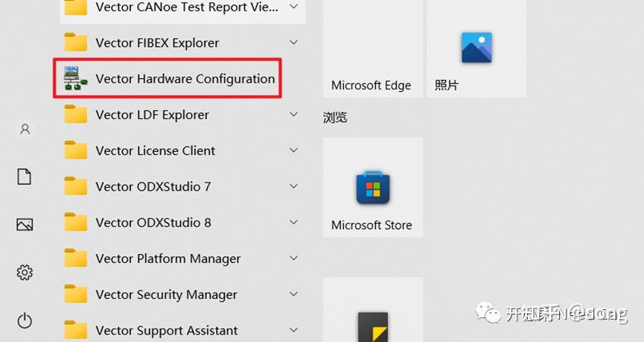Open Settings gear icon
This screenshot has height=342, width=644.
25,272
